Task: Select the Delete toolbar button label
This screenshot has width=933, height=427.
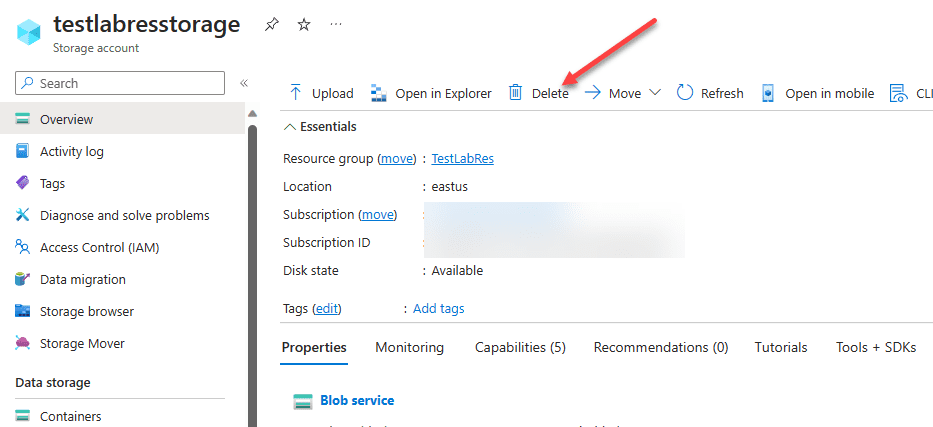Action: click(x=550, y=93)
